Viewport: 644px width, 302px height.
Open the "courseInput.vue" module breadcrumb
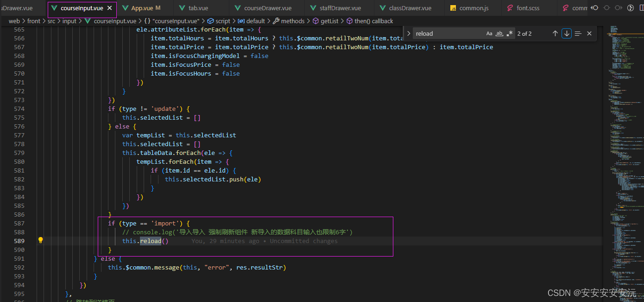(171, 21)
